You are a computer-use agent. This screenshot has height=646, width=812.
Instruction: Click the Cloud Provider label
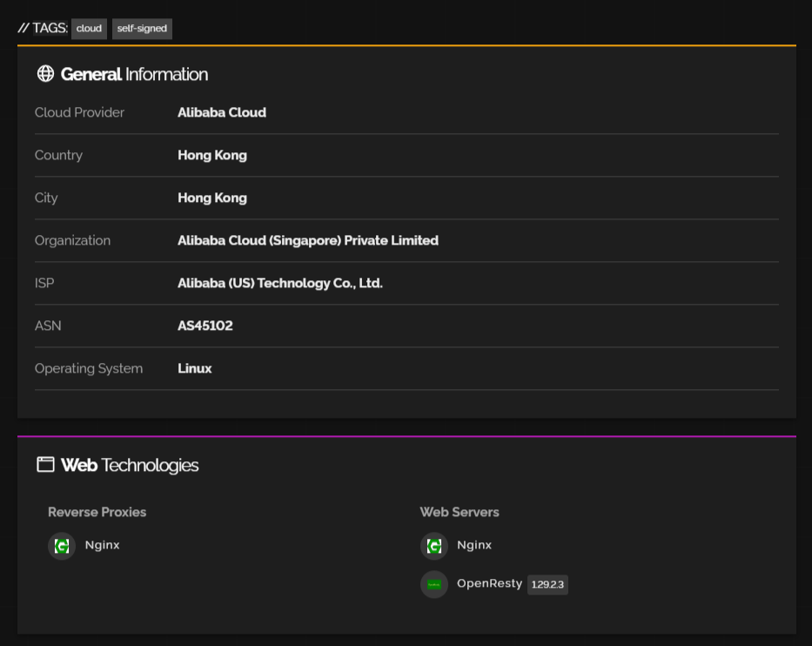[x=79, y=112]
